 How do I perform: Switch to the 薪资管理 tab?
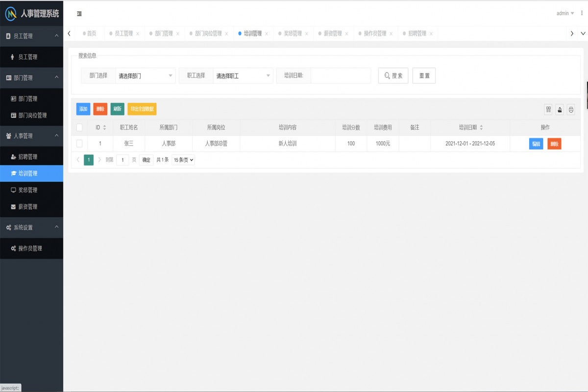point(333,34)
